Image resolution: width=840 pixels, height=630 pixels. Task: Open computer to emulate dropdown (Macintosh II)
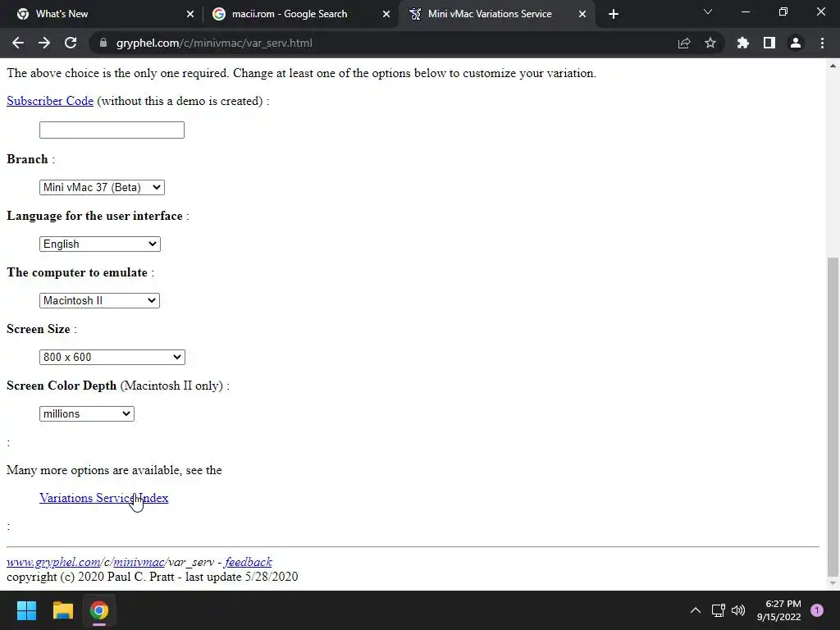99,300
